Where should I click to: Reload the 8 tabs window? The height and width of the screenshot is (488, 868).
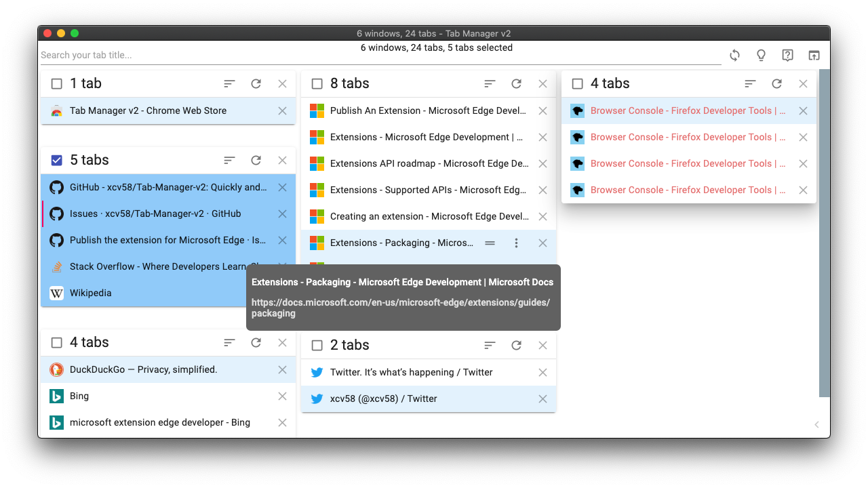click(517, 84)
